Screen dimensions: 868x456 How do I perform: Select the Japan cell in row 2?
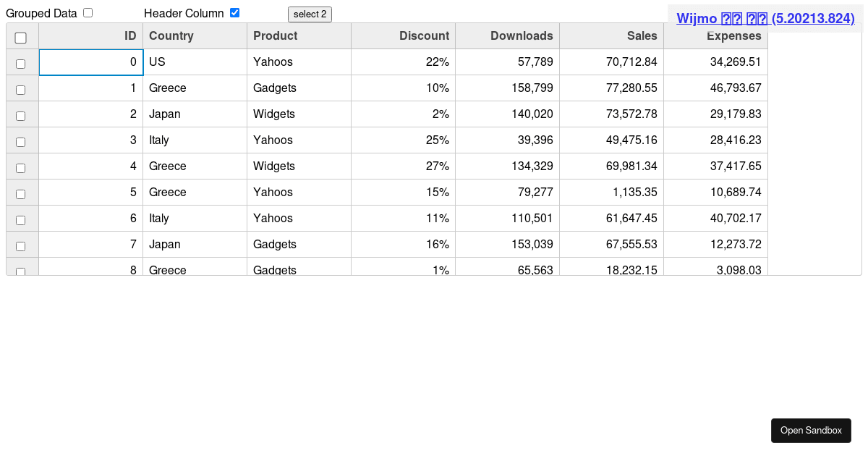pos(195,114)
